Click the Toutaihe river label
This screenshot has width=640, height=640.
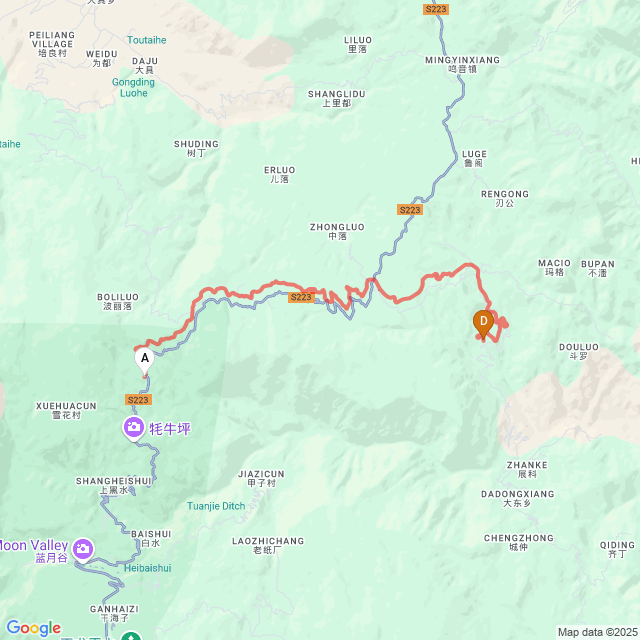147,40
